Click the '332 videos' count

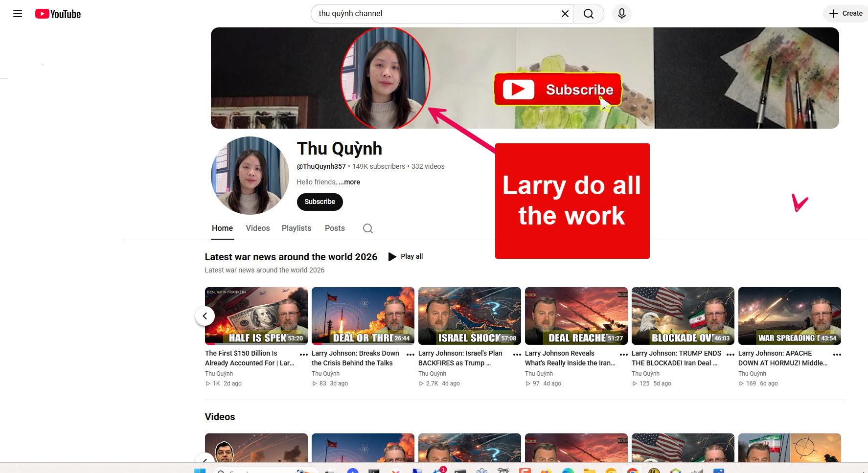tap(428, 166)
